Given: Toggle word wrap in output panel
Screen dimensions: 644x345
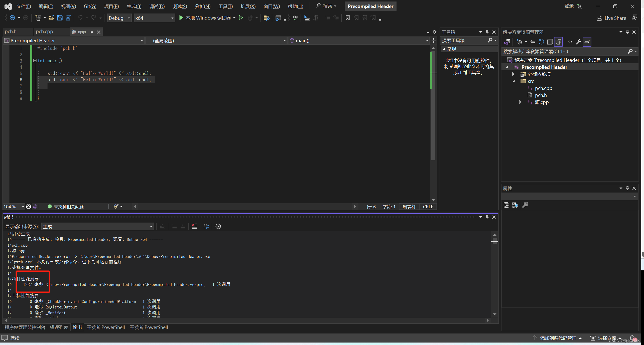Looking at the screenshot, I should pos(206,226).
